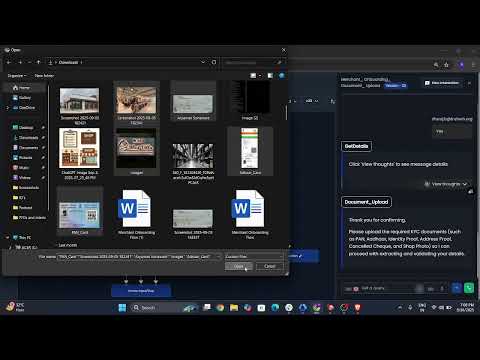The width and height of the screenshot is (480, 360).
Task: Click the Up-one-level arrow in Open dialog
Action: 38,62
